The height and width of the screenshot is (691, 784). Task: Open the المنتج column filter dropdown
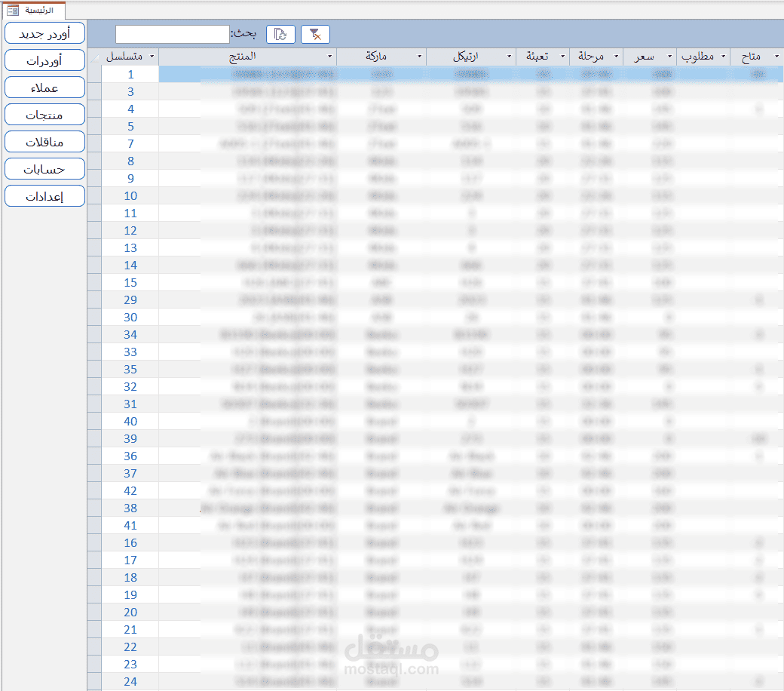coord(329,57)
